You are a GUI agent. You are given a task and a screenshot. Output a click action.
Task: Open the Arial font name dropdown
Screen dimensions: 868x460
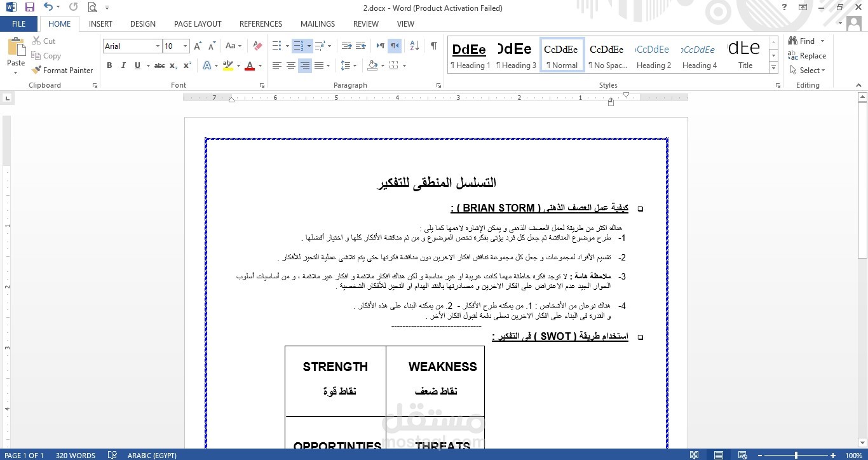pos(158,46)
